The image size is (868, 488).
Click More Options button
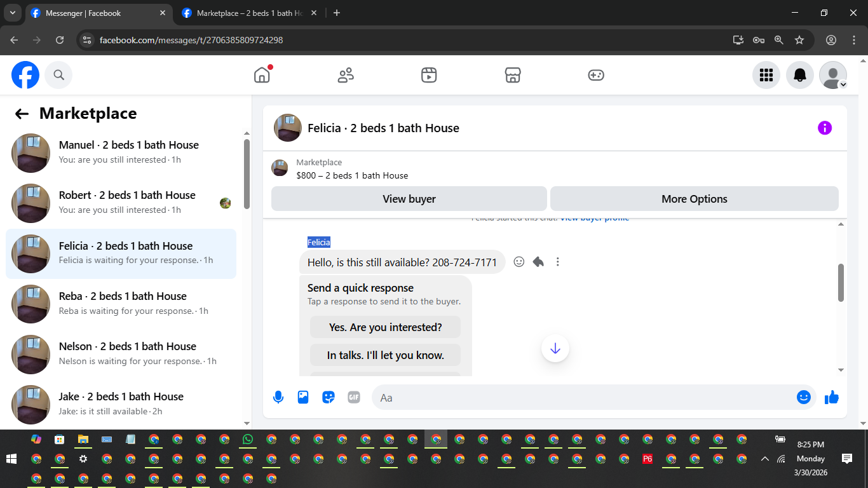pyautogui.click(x=695, y=199)
